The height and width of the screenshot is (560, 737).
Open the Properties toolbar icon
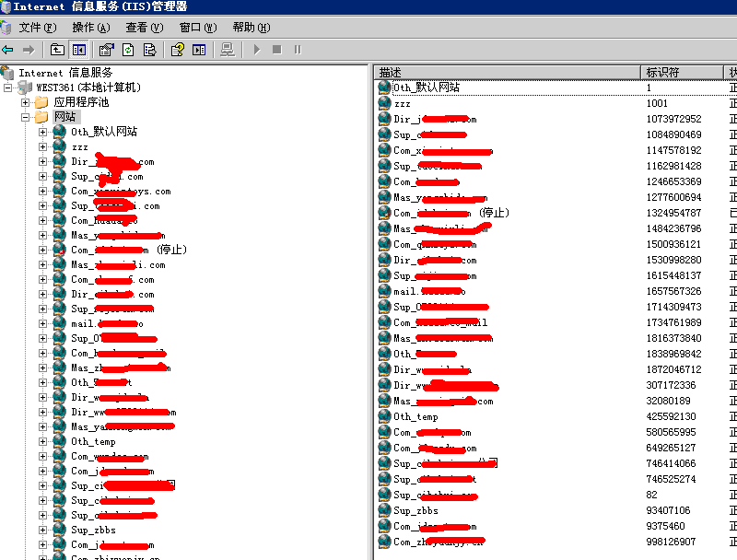point(107,50)
